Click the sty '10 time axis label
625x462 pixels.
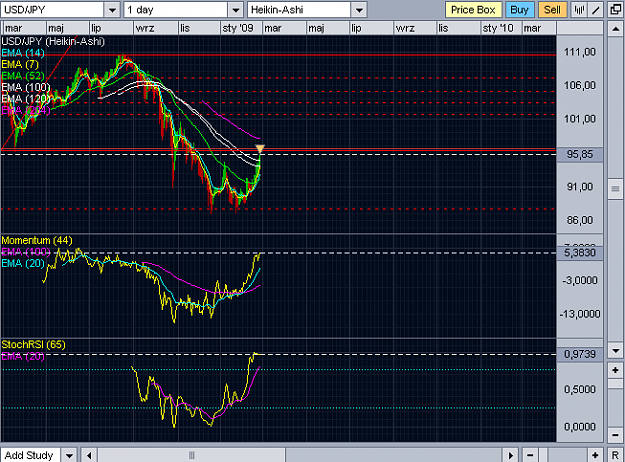click(x=498, y=28)
